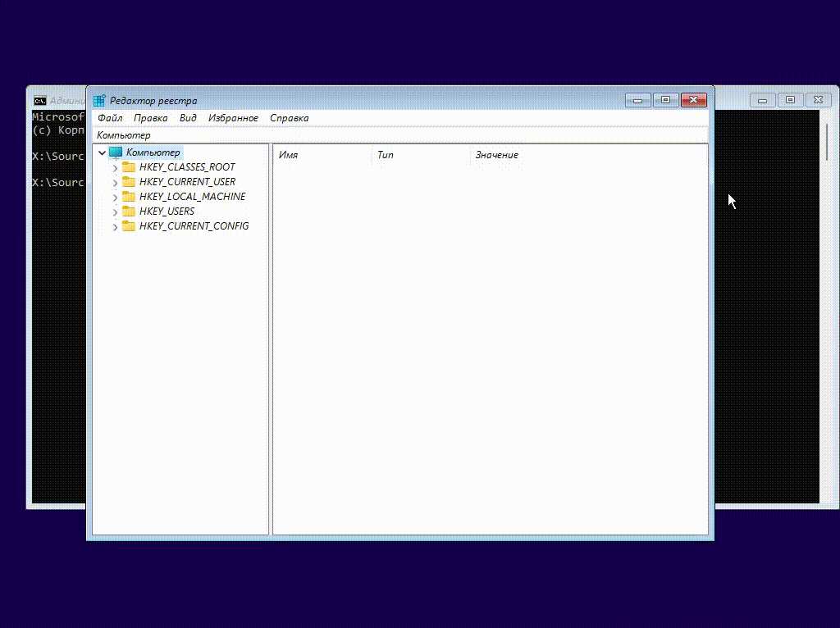Click the Имя column header
The height and width of the screenshot is (628, 840).
pos(322,155)
